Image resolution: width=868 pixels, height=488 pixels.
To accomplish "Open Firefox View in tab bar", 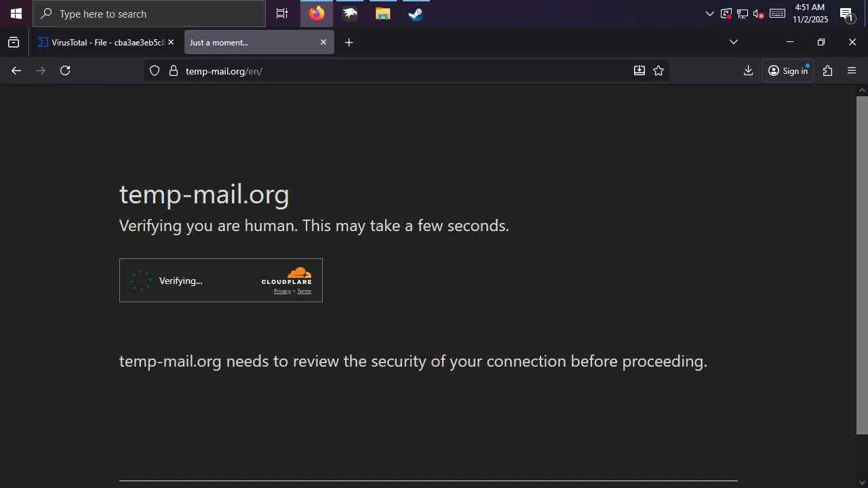I will (14, 42).
